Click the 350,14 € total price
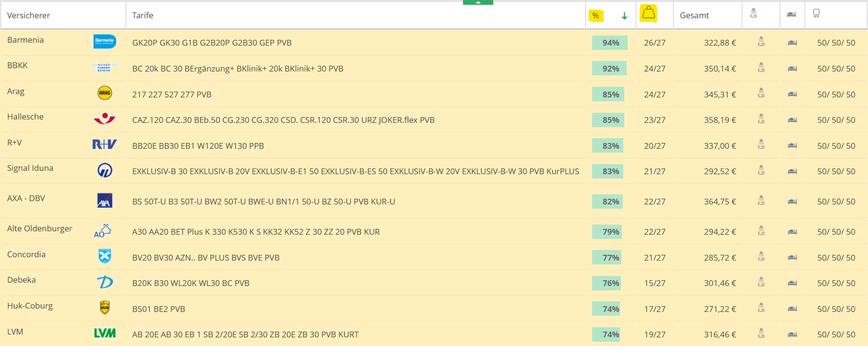Image resolution: width=868 pixels, height=346 pixels. pos(720,69)
